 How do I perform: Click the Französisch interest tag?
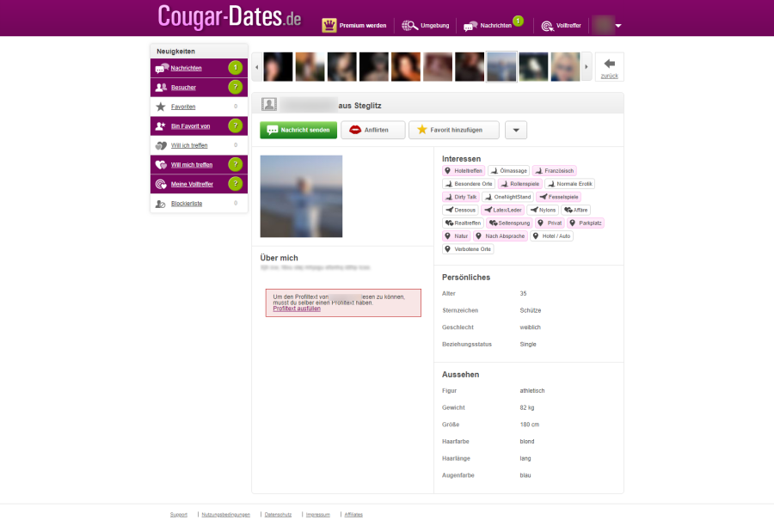pyautogui.click(x=555, y=171)
